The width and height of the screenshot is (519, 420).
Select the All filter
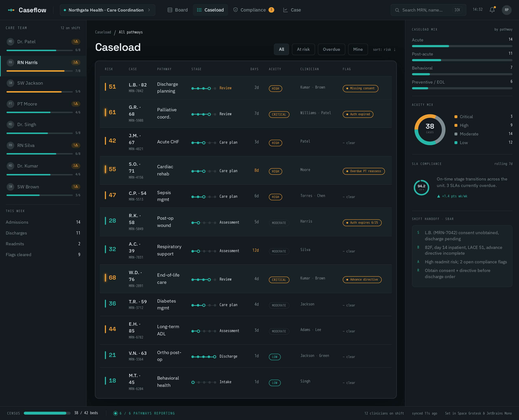(281, 49)
